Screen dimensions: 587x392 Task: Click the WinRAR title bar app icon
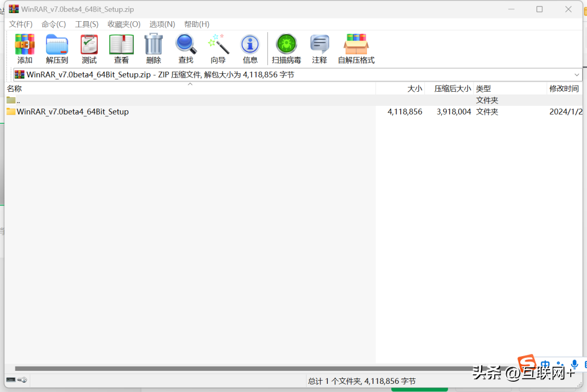pyautogui.click(x=14, y=9)
